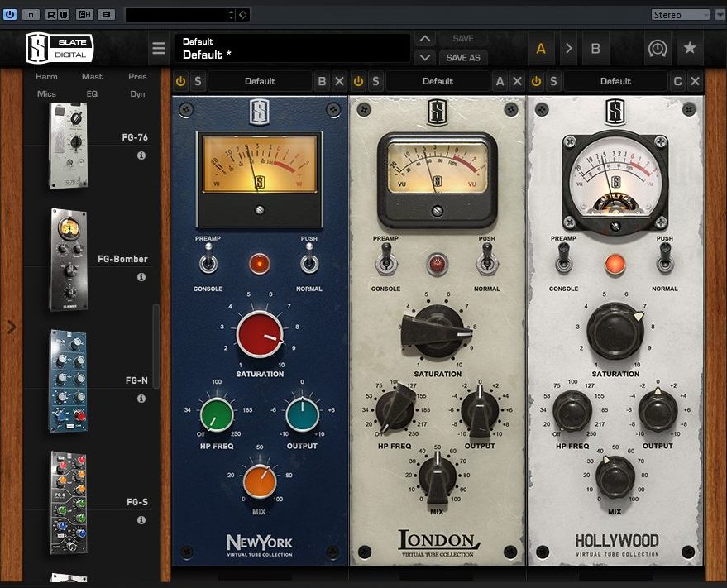Image resolution: width=727 pixels, height=588 pixels.
Task: Select the FG-Bomber module thumbnail
Action: [x=68, y=259]
